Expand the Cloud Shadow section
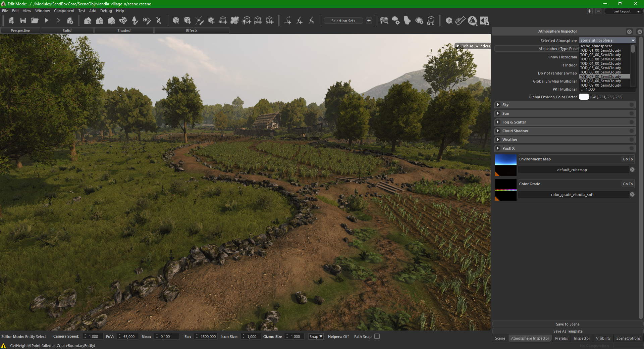This screenshot has height=349, width=644. point(498,131)
